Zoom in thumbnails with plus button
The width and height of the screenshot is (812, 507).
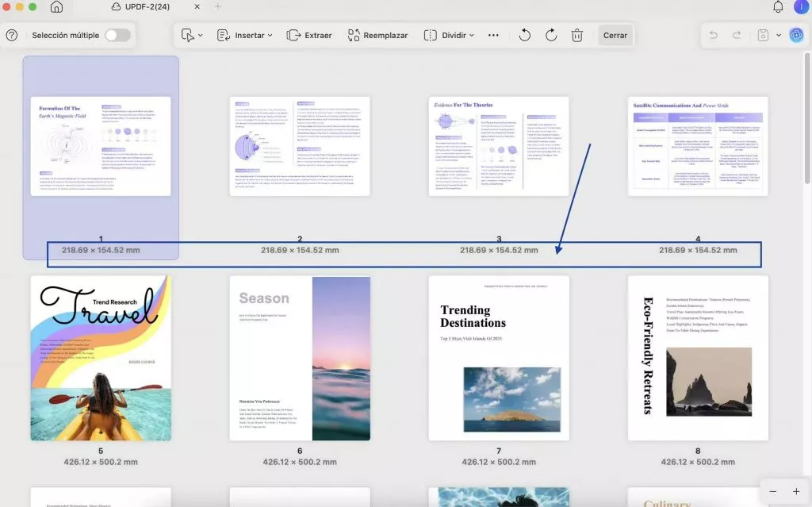coord(796,491)
